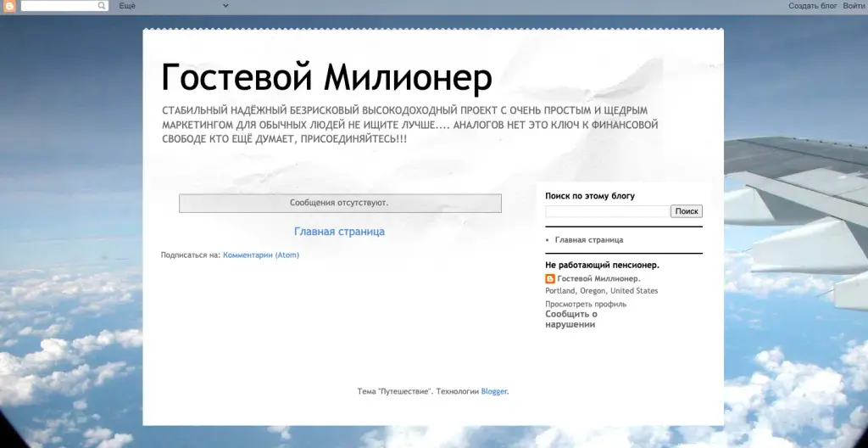868x448 pixels.
Task: Click the "Portland, Oregon, United States" location text
Action: point(602,291)
